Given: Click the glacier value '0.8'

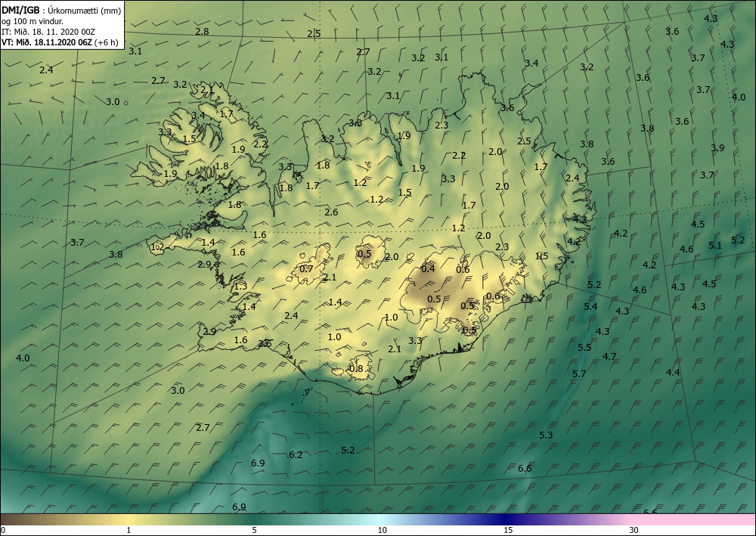Looking at the screenshot, I should point(356,369).
